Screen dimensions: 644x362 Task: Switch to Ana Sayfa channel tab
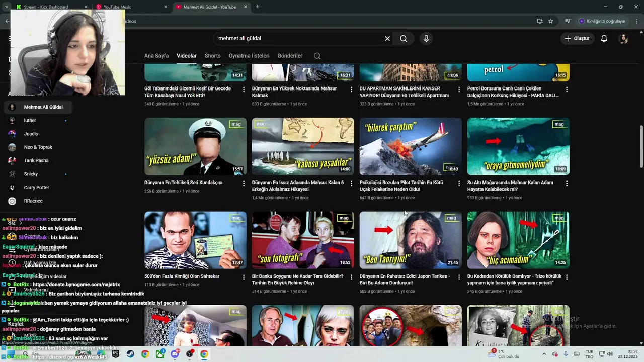[156, 56]
